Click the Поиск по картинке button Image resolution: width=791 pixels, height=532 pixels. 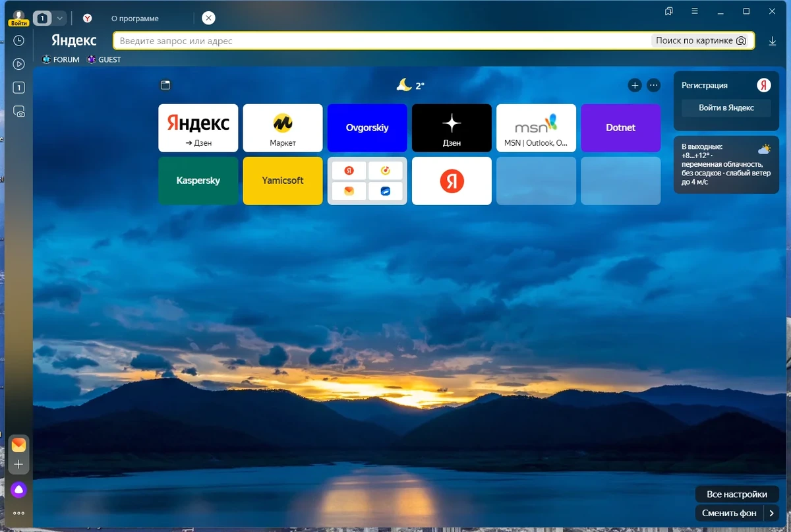point(701,41)
